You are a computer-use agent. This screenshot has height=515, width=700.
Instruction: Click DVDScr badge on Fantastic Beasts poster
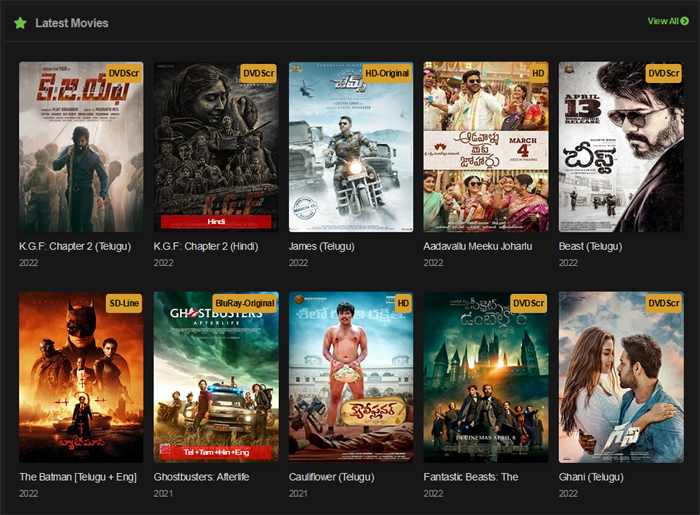(529, 303)
